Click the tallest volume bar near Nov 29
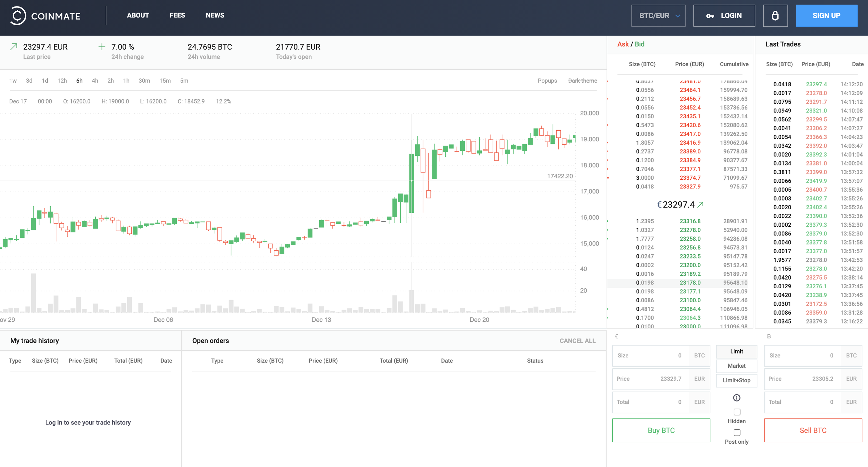 pyautogui.click(x=33, y=293)
